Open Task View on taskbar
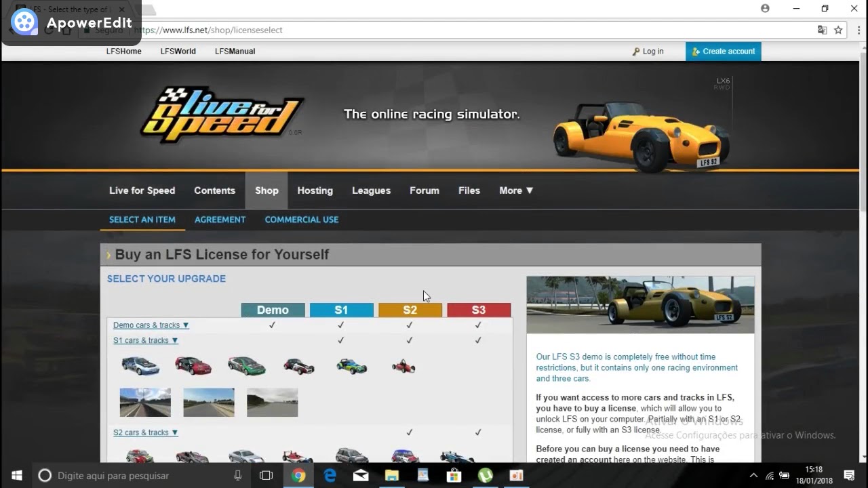The image size is (868, 488). click(267, 476)
